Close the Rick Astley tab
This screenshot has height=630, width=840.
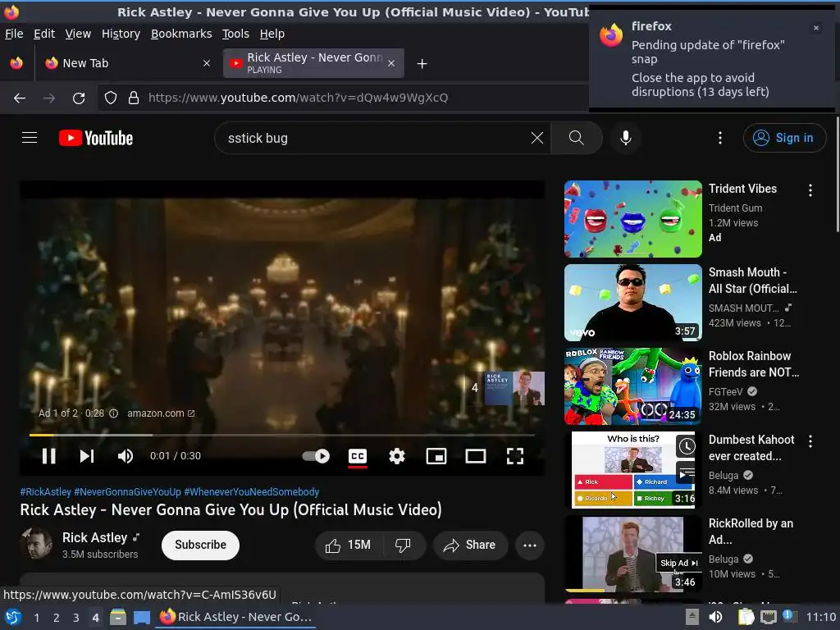click(391, 63)
